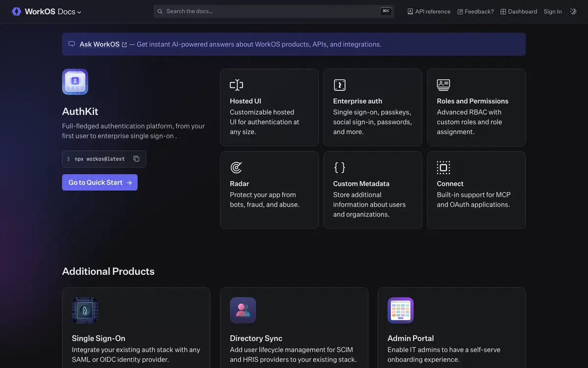Open the Hosted UI card title
The width and height of the screenshot is (588, 368).
click(245, 101)
